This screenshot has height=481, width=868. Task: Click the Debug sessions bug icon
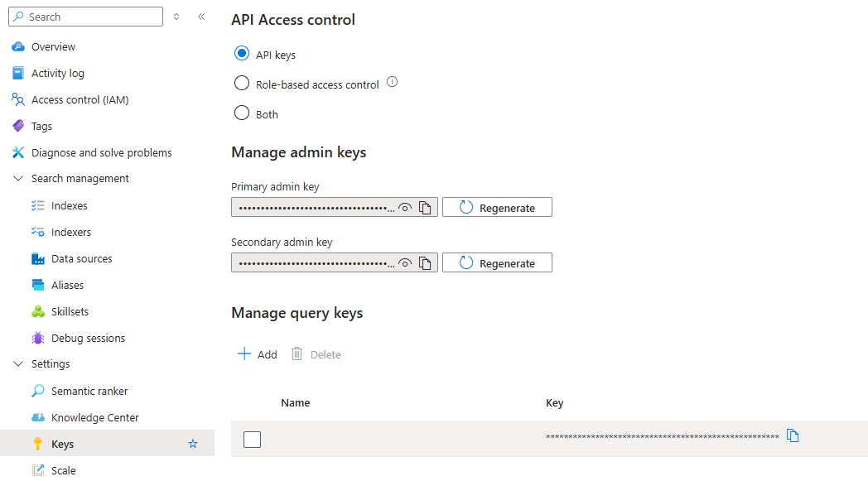[x=38, y=339]
